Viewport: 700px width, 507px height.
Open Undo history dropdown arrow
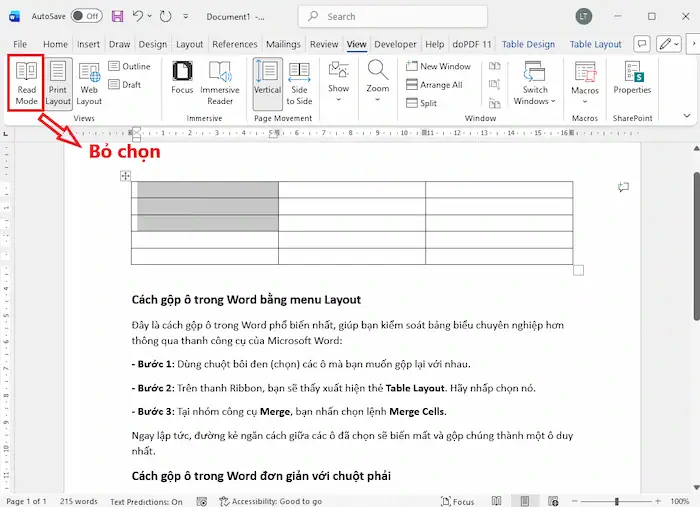(x=150, y=17)
